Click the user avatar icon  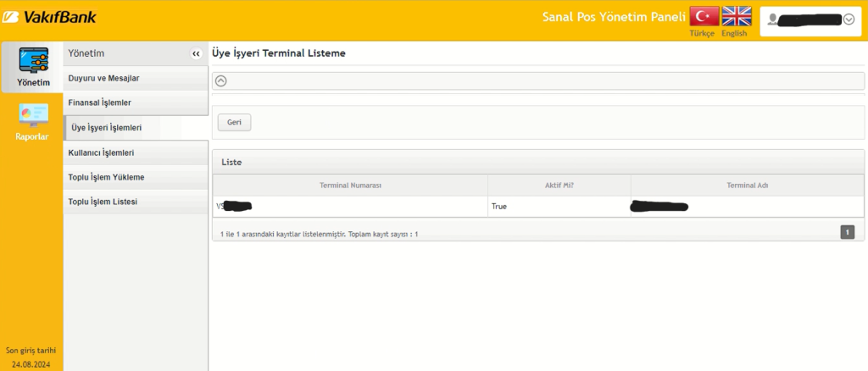[772, 19]
